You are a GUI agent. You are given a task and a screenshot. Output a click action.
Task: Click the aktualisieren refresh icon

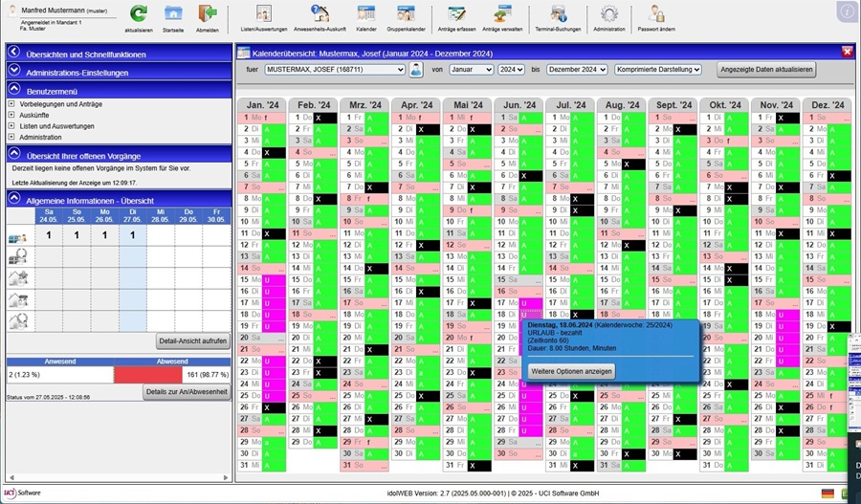[x=139, y=13]
